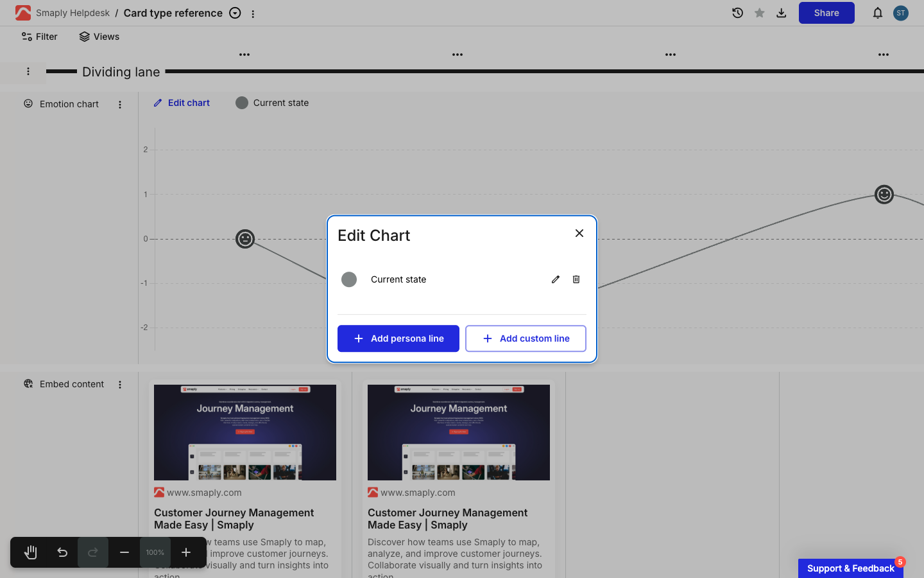Go to Smaply Helpdesk breadcrumb
The image size is (924, 578).
pyautogui.click(x=73, y=13)
